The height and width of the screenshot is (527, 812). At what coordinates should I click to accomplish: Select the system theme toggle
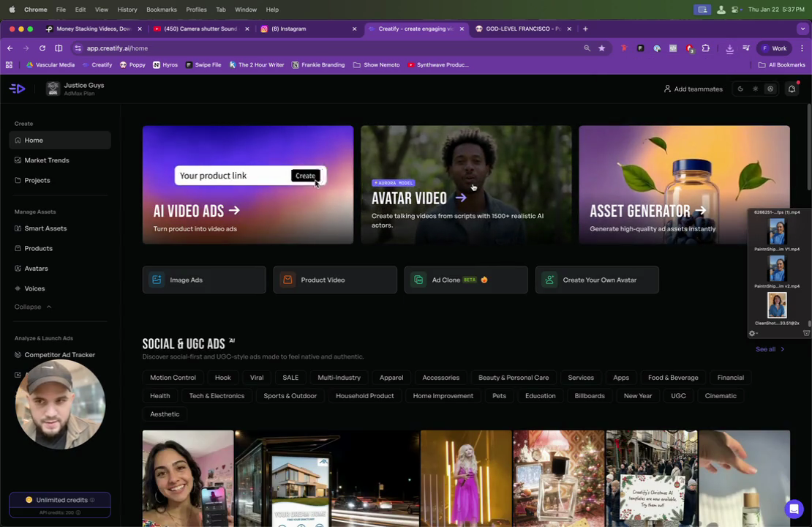pos(770,89)
